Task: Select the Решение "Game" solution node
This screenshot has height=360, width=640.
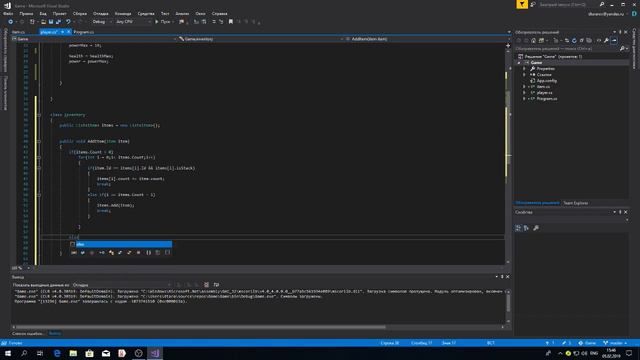Action: pos(553,57)
